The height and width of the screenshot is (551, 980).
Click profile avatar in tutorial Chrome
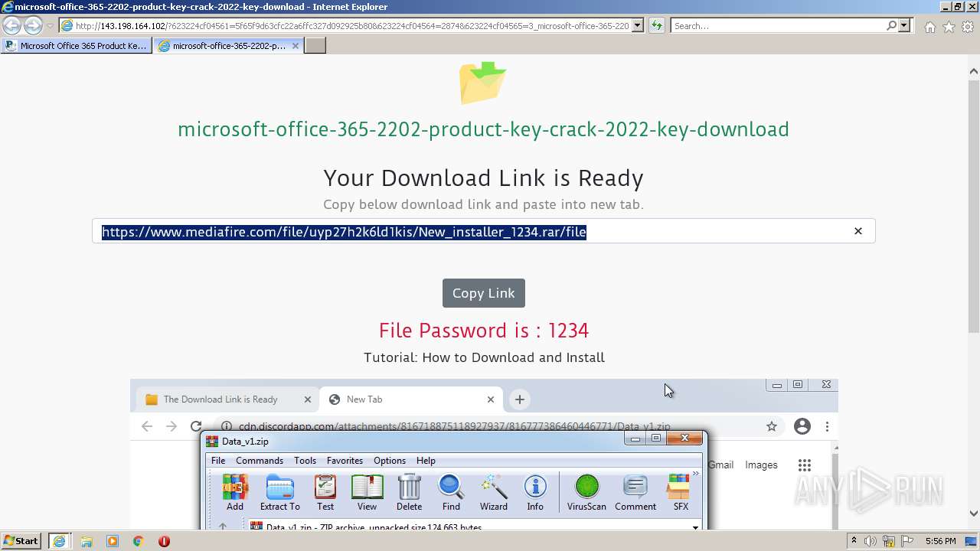pyautogui.click(x=802, y=426)
